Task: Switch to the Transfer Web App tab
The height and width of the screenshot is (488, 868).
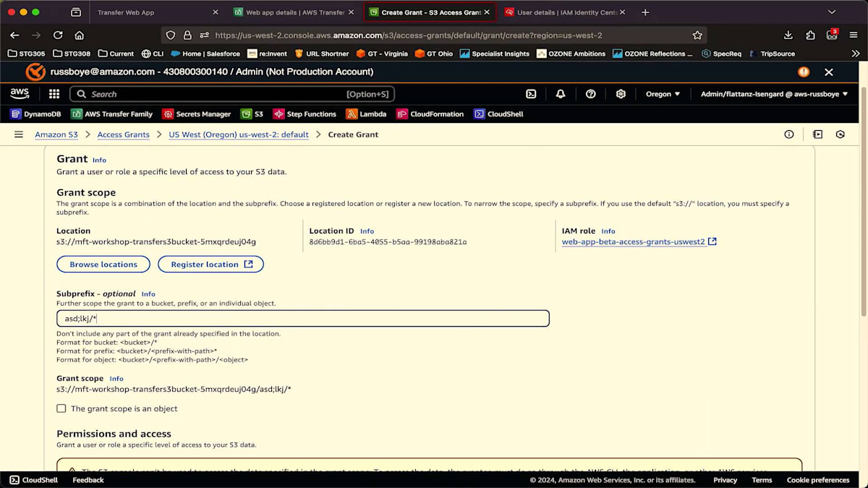Action: tap(153, 12)
